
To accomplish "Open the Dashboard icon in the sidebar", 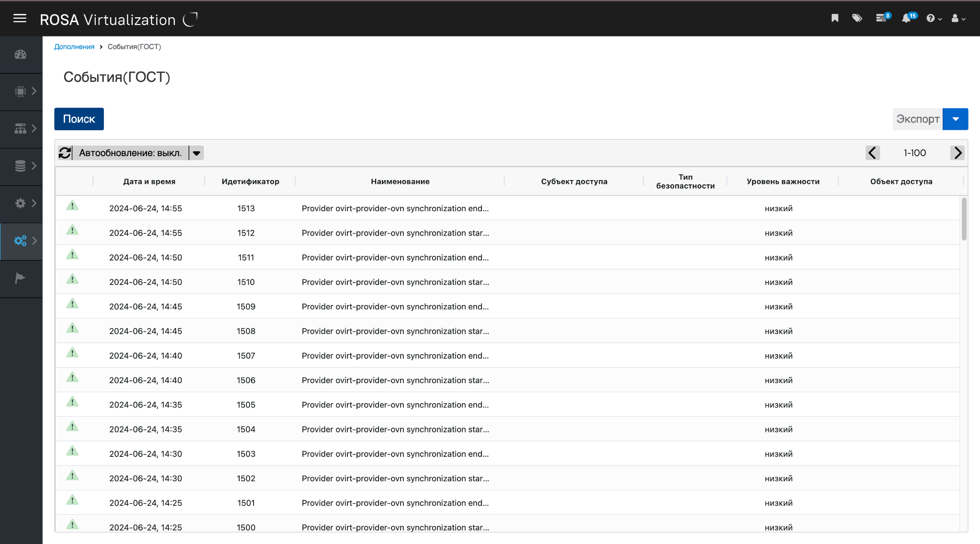I will click(x=21, y=54).
